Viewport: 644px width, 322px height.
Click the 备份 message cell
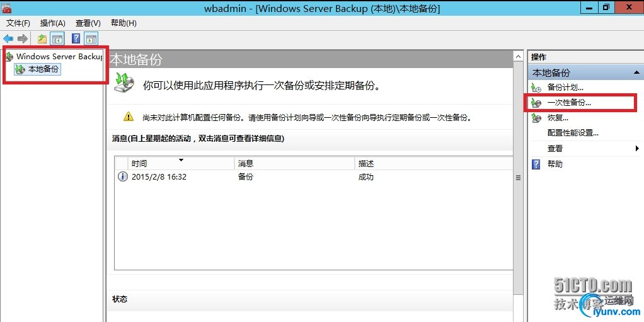(246, 177)
